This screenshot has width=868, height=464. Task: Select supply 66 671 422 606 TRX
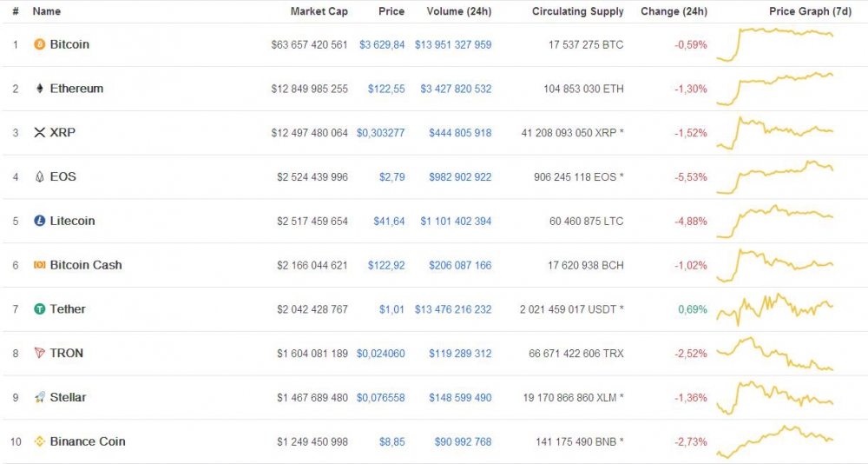(x=575, y=354)
